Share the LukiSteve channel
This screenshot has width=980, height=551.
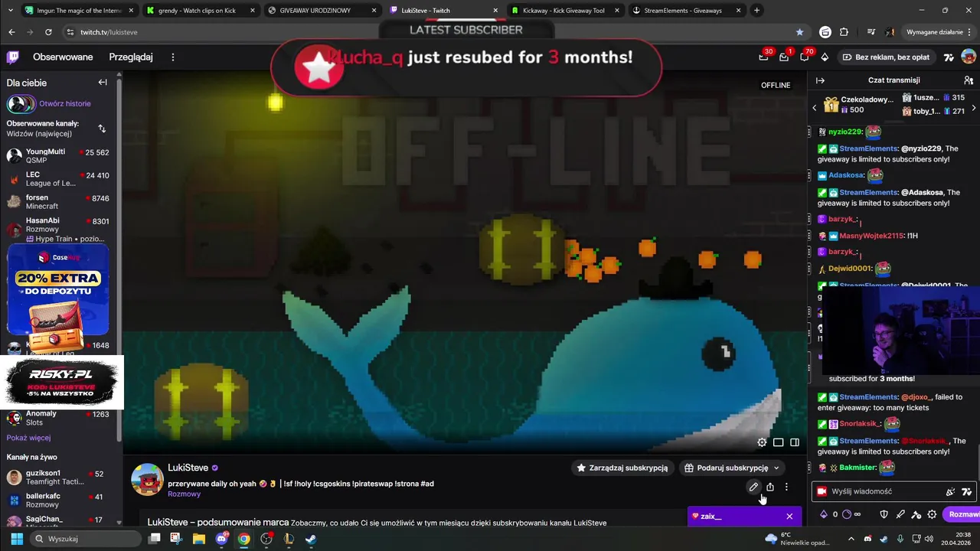point(770,487)
